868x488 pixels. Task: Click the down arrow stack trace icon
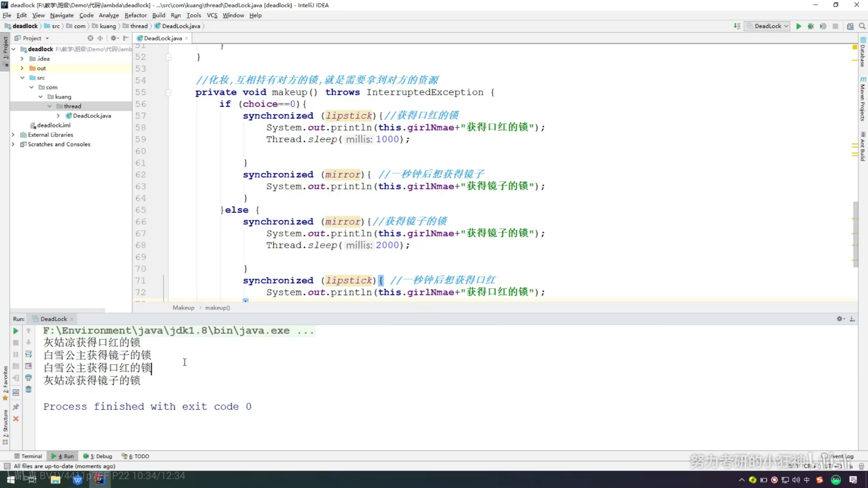pos(28,342)
